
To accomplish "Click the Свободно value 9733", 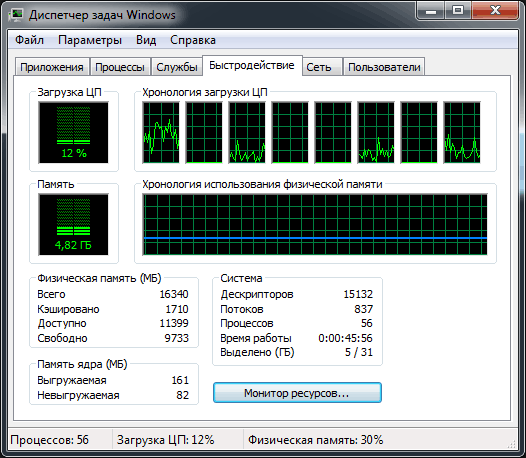I will (176, 338).
